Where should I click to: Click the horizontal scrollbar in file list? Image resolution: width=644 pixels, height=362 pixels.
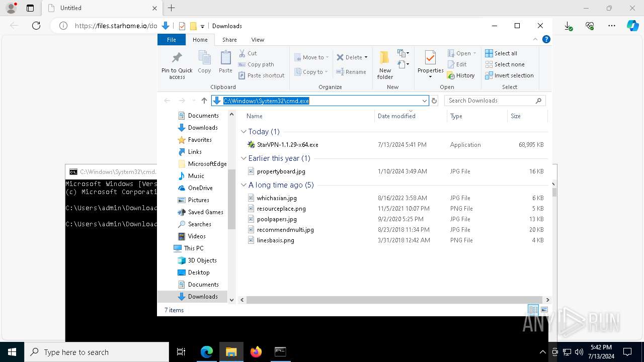click(x=394, y=300)
